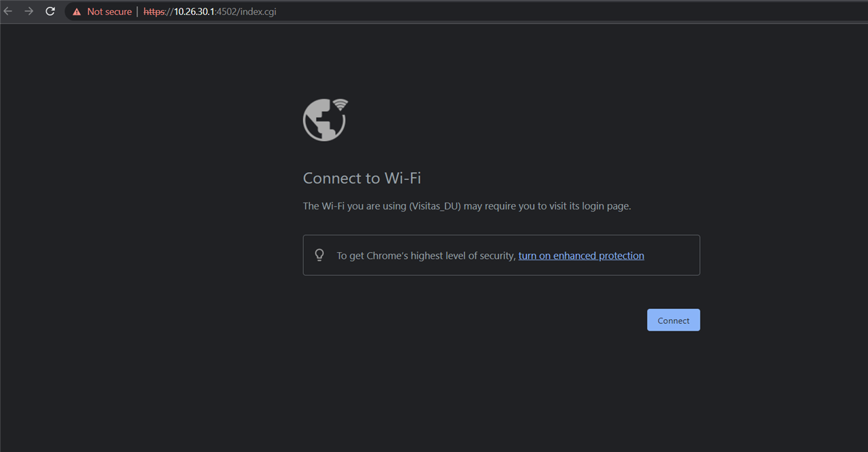This screenshot has width=868, height=452.
Task: Reload the page with the refresh icon
Action: point(50,12)
